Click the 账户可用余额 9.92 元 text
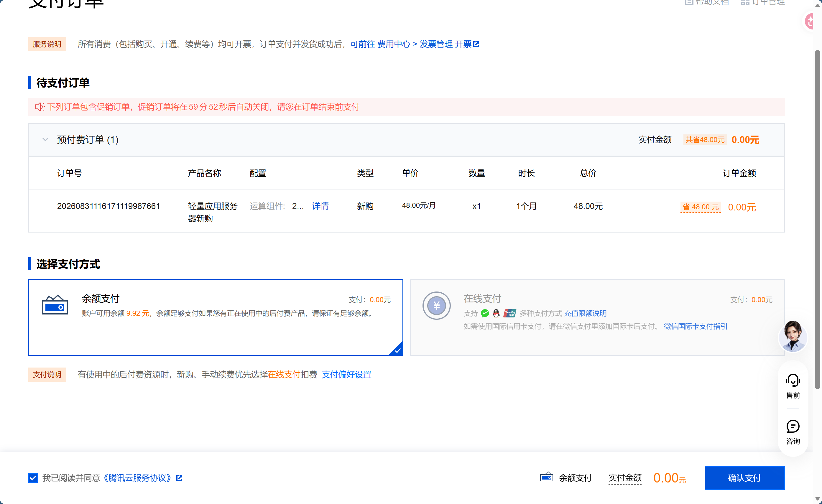Viewport: 822px width, 504px height. 115,313
